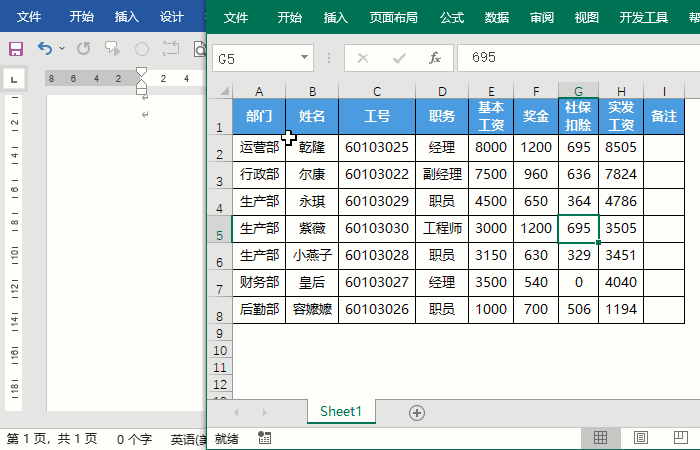This screenshot has height=450, width=700.
Task: Switch to Excel 视图 tab
Action: 587,18
